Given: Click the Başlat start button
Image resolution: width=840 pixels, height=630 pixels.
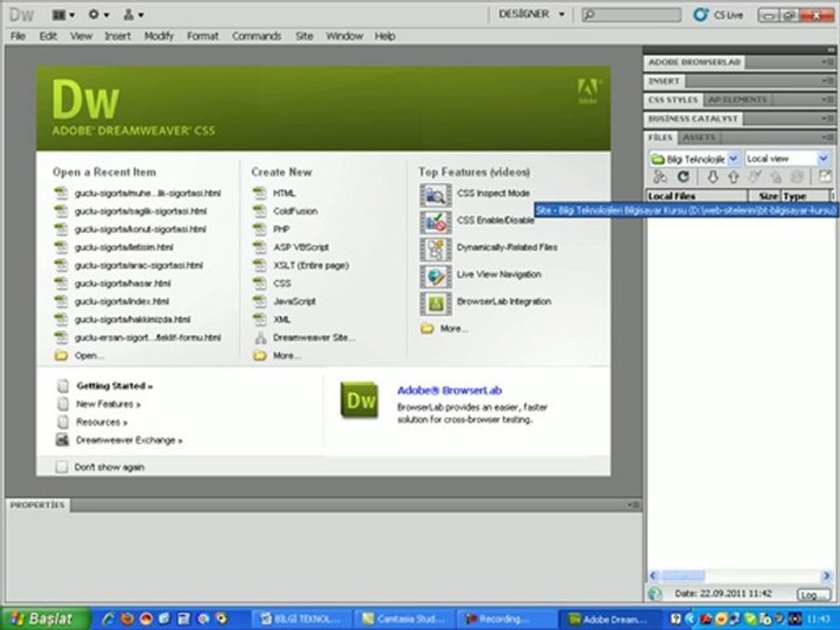Looking at the screenshot, I should pyautogui.click(x=45, y=619).
